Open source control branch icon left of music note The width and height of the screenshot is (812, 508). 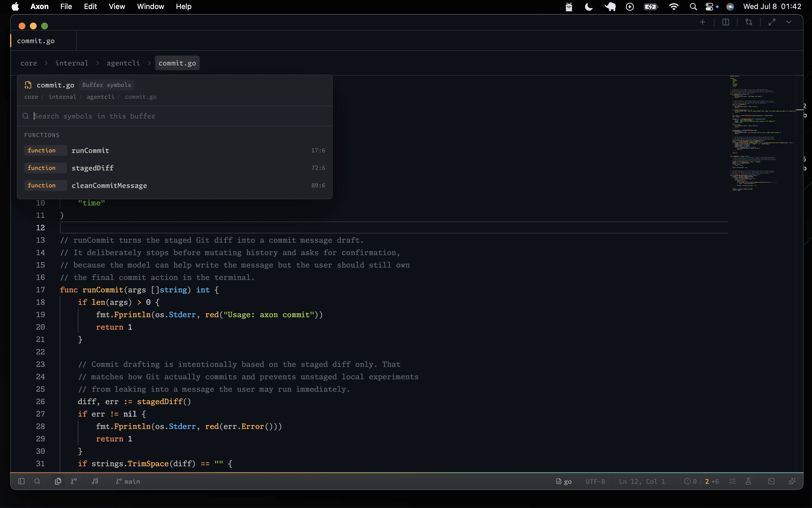74,481
